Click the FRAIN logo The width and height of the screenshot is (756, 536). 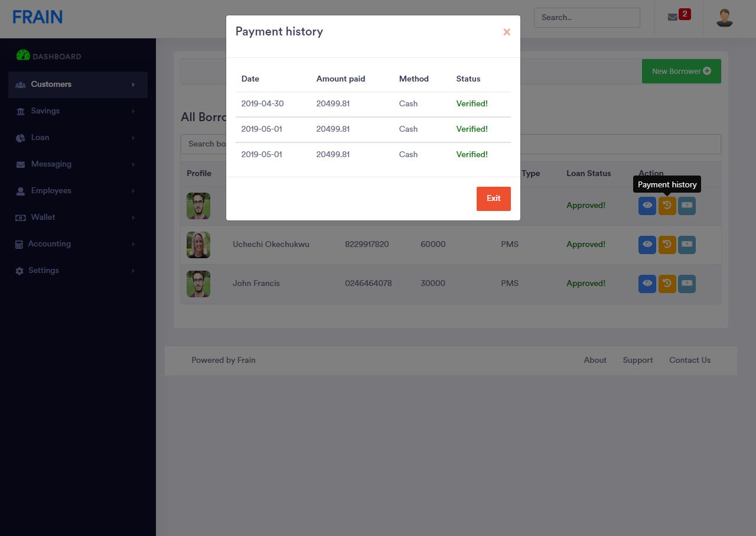tap(37, 17)
